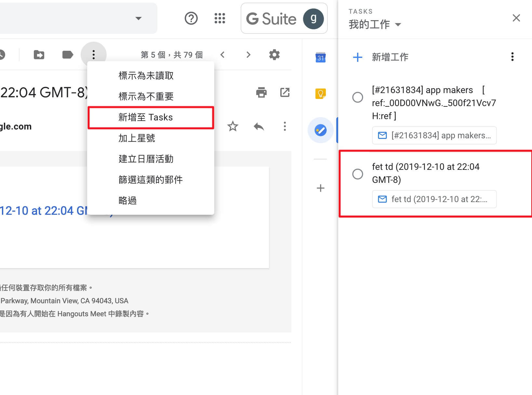Open email in new window icon
This screenshot has width=532, height=395.
coord(285,92)
